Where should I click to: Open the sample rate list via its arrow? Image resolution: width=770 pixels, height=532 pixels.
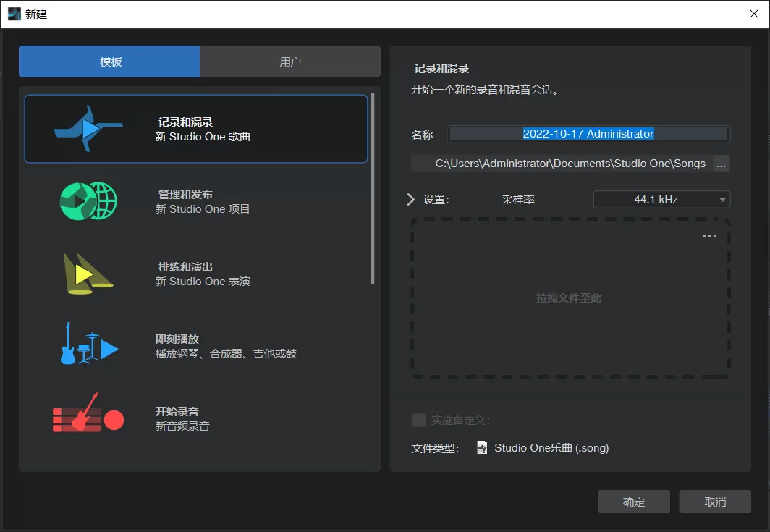(x=721, y=199)
